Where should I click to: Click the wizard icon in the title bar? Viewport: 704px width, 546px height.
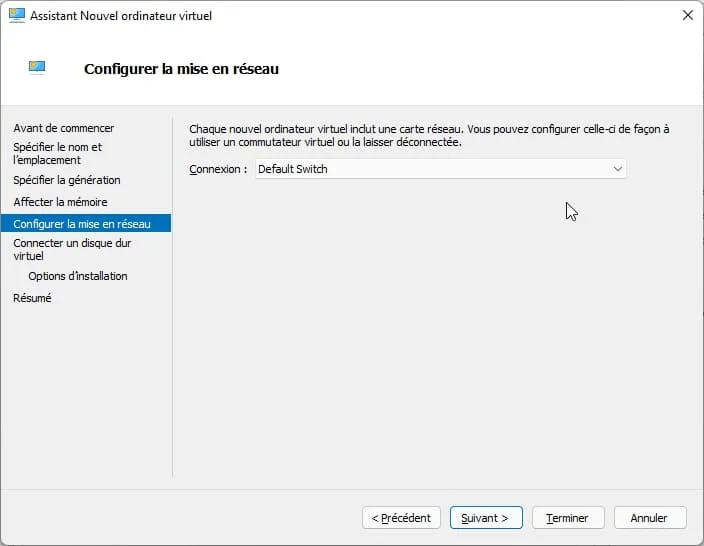(16, 16)
